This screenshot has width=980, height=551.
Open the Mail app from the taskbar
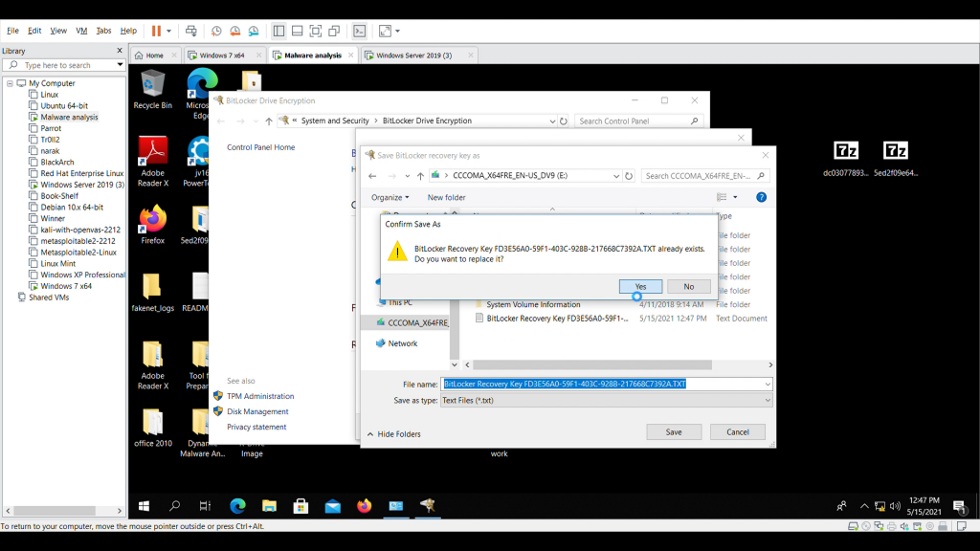pos(332,506)
